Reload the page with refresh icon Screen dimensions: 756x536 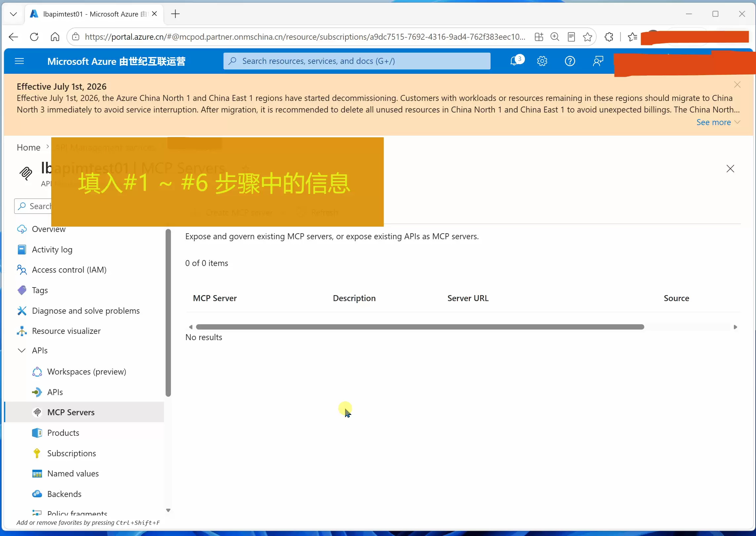click(x=34, y=37)
